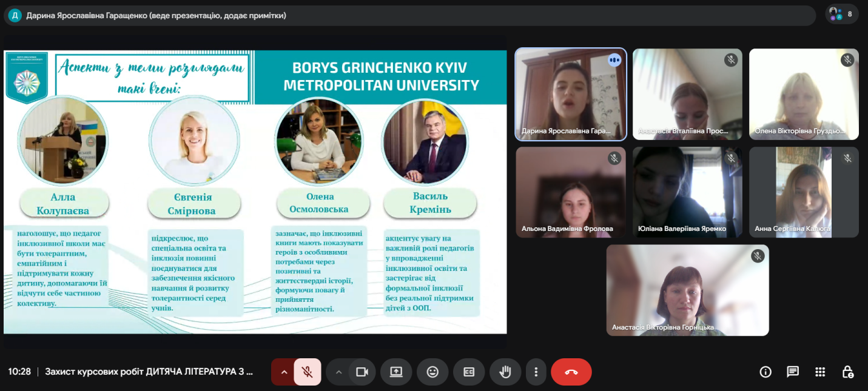The image size is (868, 391).
Task: Unmute the microphone in the call bar
Action: click(x=308, y=372)
